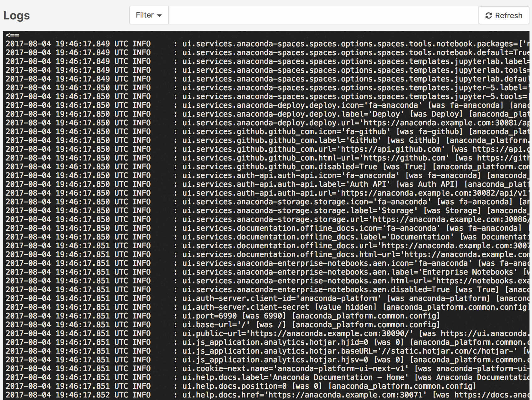
Task: Click the ui.help.docs.position=0 log entry
Action: click(241, 386)
